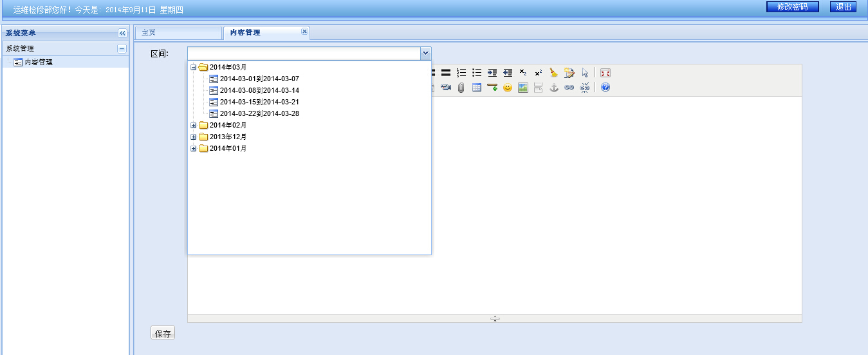Insert a numbered list
Screen dimensions: 868x355
[461, 73]
